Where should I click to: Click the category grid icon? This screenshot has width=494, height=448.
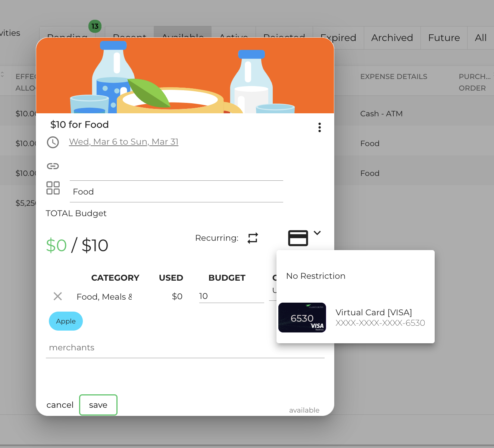(53, 188)
